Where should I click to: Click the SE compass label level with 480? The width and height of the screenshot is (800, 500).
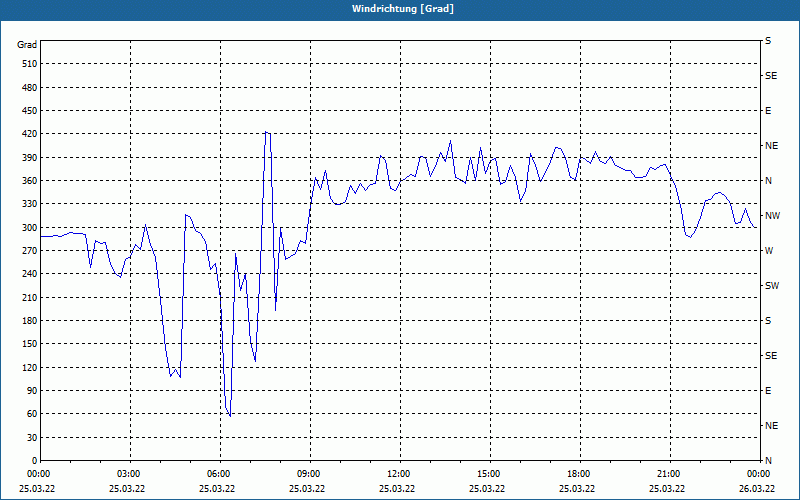pyautogui.click(x=771, y=76)
